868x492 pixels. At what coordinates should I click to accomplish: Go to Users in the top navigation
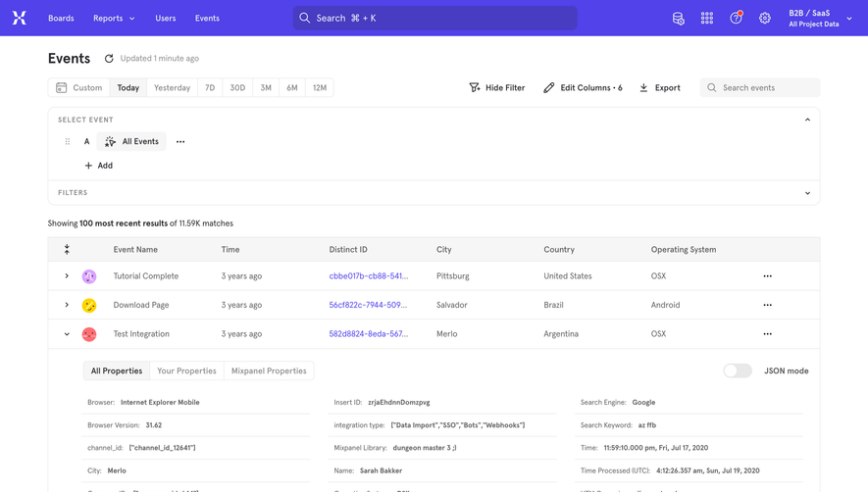166,19
